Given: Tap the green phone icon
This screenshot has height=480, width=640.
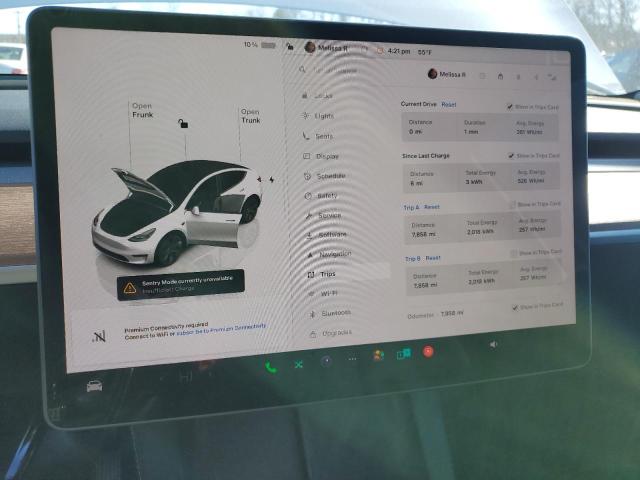Looking at the screenshot, I should [271, 367].
